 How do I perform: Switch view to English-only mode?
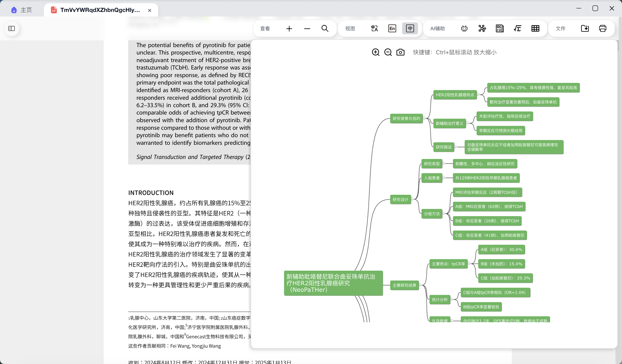[392, 29]
